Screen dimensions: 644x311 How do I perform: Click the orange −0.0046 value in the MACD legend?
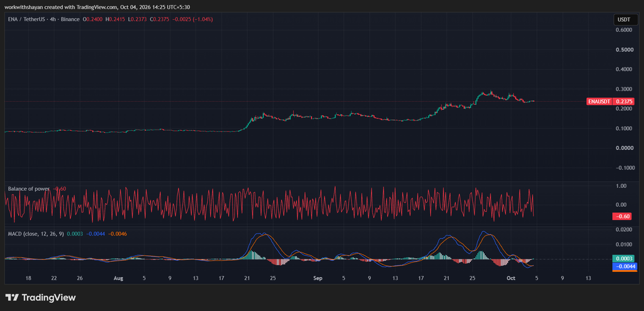(x=118, y=234)
